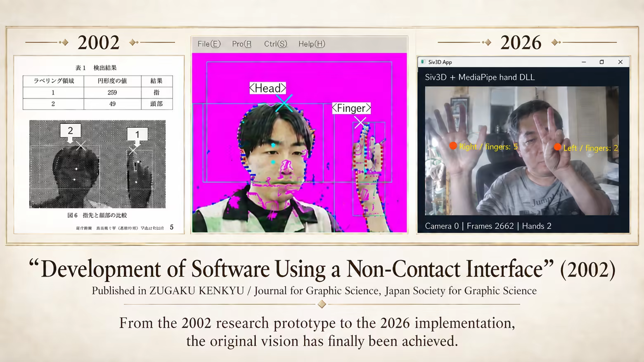Click the cyan X marker under Head label
The width and height of the screenshot is (644, 362).
[284, 103]
